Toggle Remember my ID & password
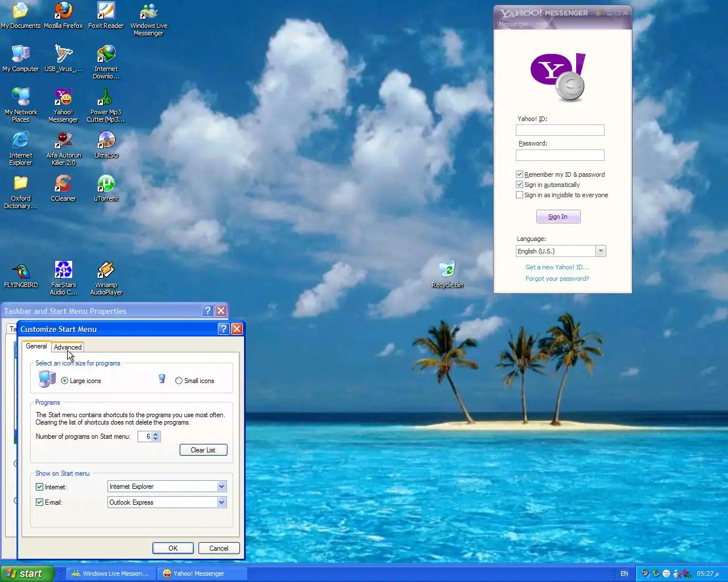This screenshot has height=582, width=728. coord(519,174)
